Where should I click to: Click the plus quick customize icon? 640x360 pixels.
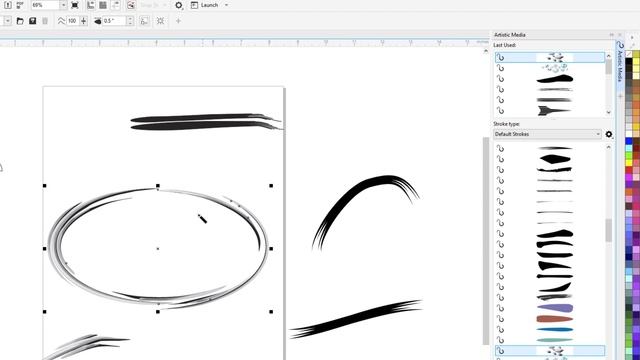[x=178, y=21]
